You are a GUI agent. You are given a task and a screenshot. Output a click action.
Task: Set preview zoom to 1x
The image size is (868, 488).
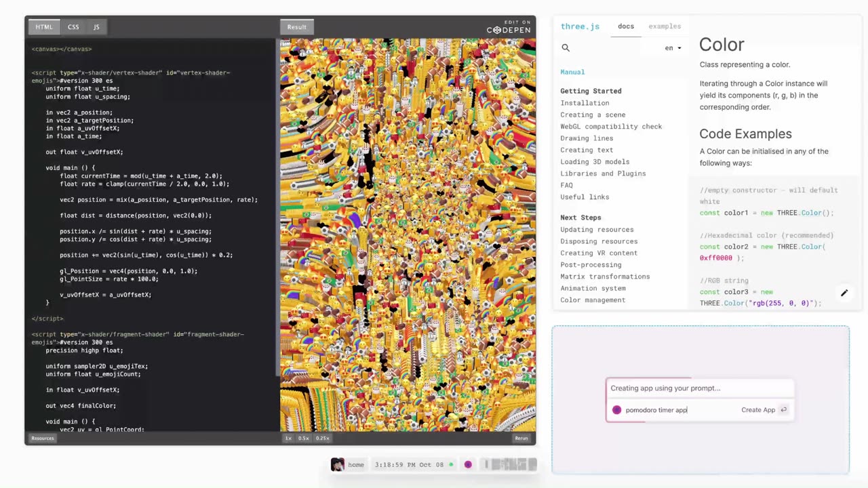pyautogui.click(x=288, y=439)
